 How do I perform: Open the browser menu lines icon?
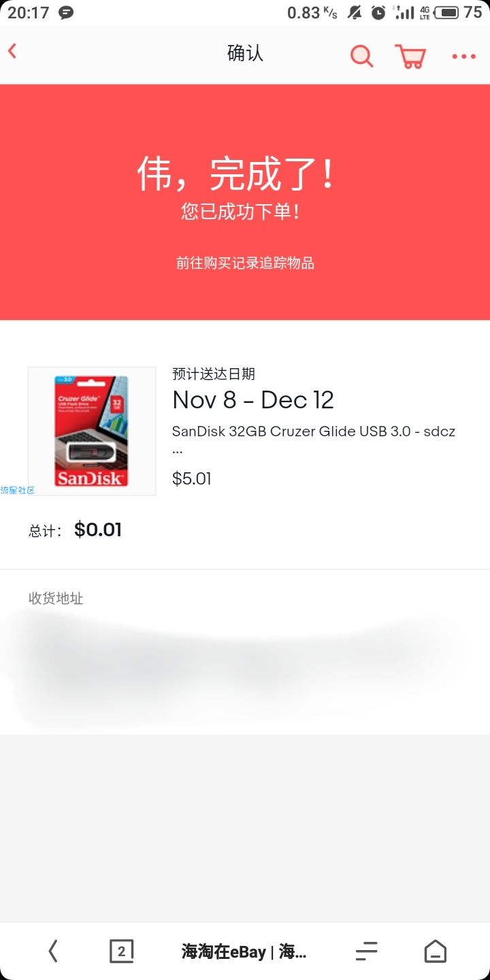pyautogui.click(x=366, y=951)
